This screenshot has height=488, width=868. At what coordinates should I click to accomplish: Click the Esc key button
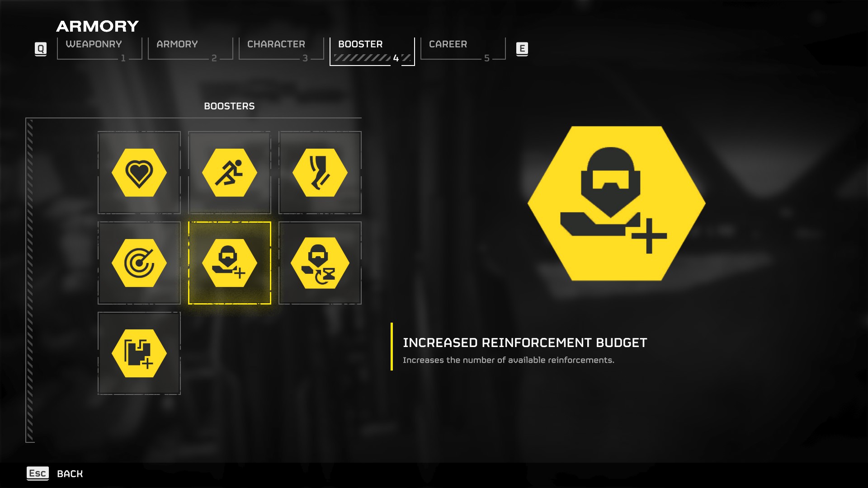click(x=38, y=473)
